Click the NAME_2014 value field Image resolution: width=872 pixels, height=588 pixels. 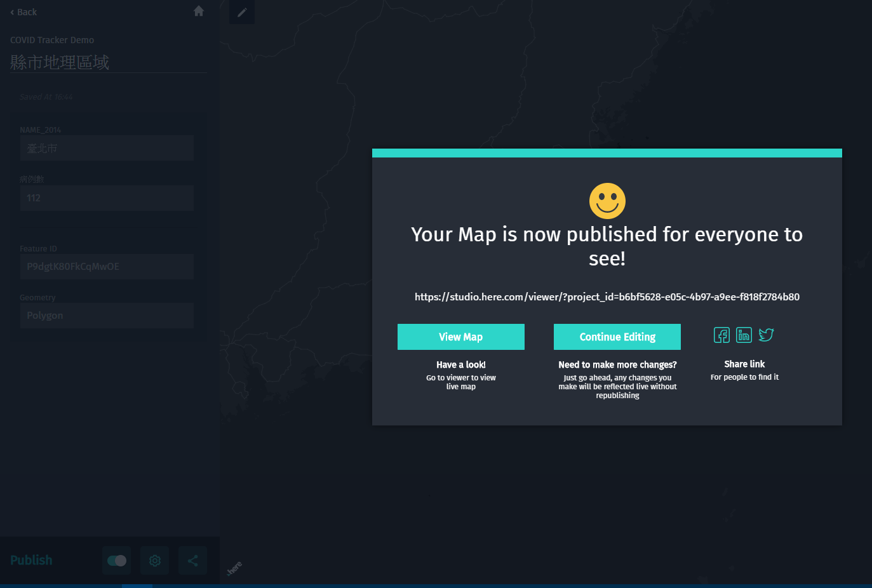[x=107, y=148]
